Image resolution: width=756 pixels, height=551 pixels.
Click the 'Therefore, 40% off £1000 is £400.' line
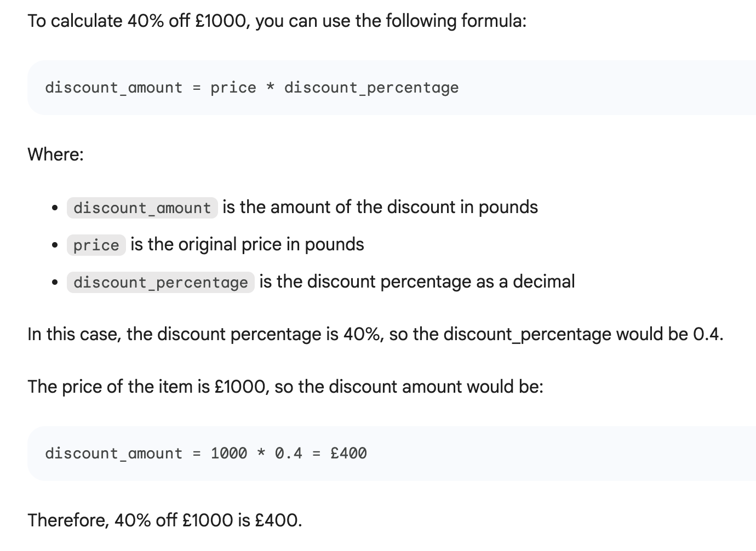tap(164, 520)
